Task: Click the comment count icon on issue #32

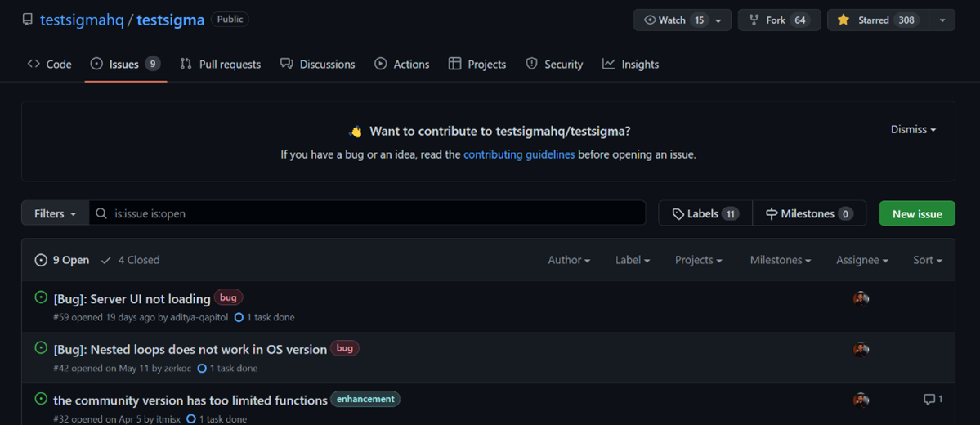Action: pos(929,400)
